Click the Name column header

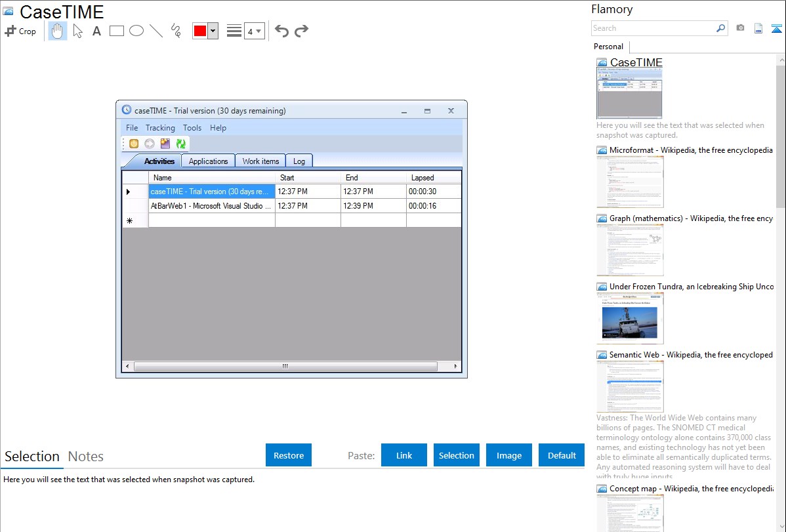pyautogui.click(x=211, y=178)
